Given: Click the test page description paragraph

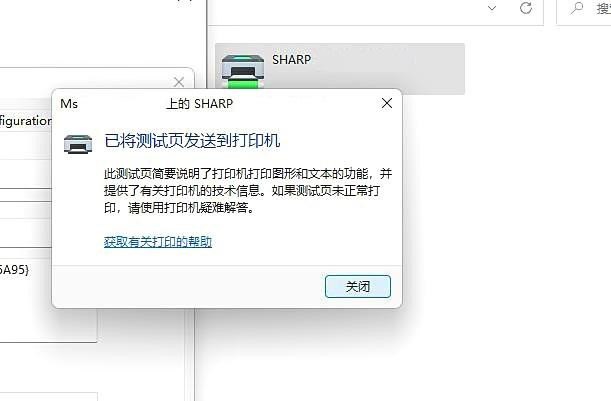Looking at the screenshot, I should (248, 191).
